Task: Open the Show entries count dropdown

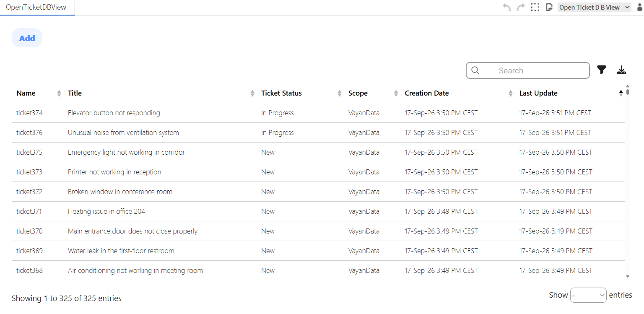Action: point(588,295)
